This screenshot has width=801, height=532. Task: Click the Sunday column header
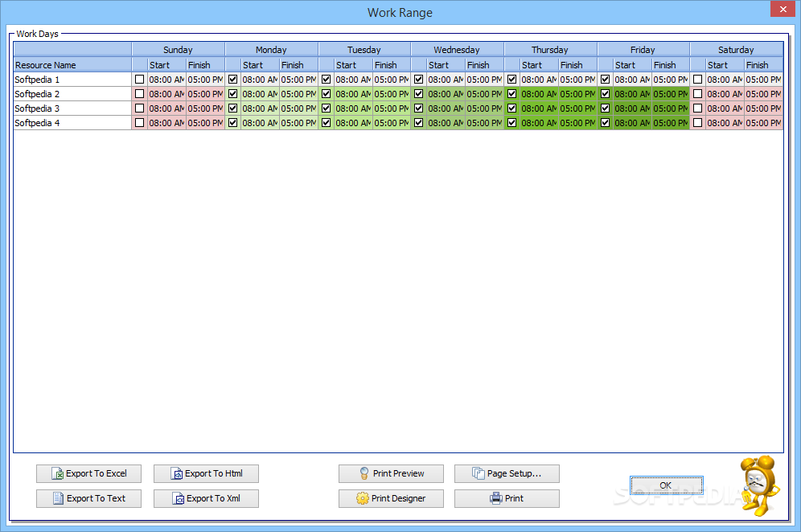pos(179,50)
